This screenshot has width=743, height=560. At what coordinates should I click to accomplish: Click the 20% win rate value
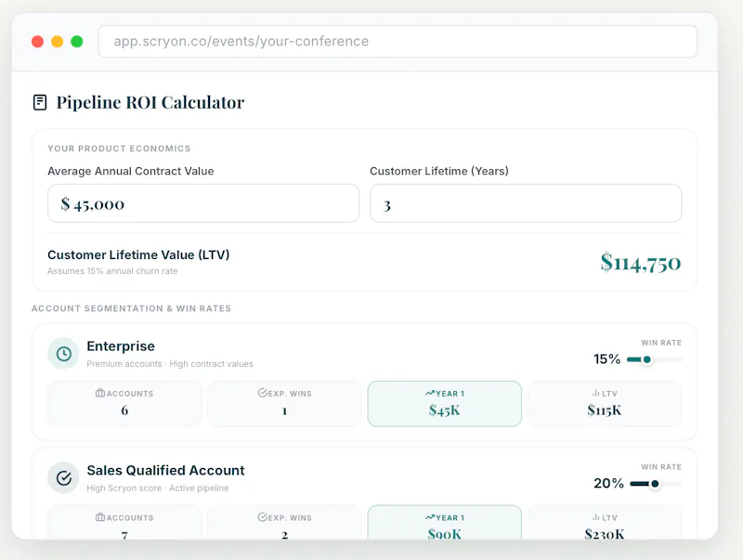click(609, 483)
